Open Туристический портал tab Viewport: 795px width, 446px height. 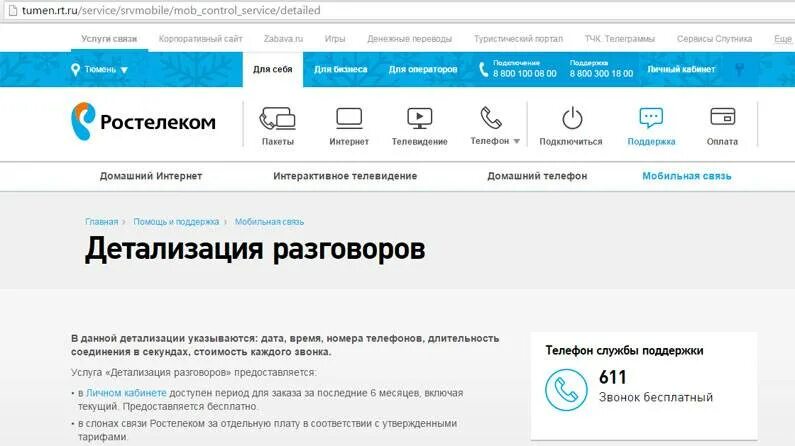point(518,39)
